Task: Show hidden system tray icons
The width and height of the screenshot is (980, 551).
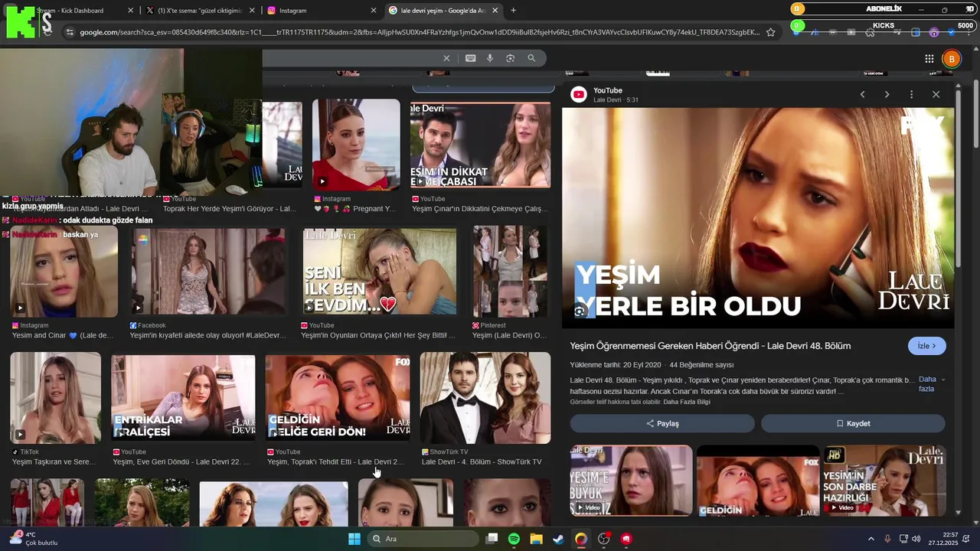Action: 871,539
